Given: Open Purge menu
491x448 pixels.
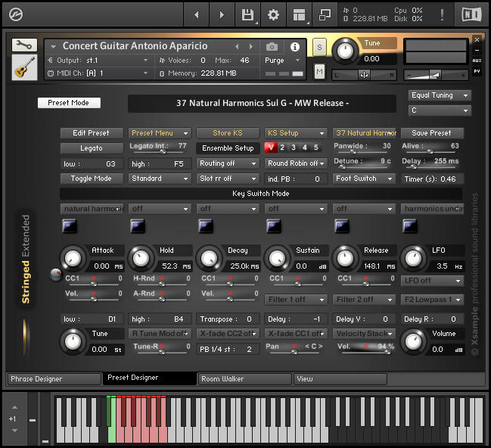Looking at the screenshot, I should pos(283,60).
